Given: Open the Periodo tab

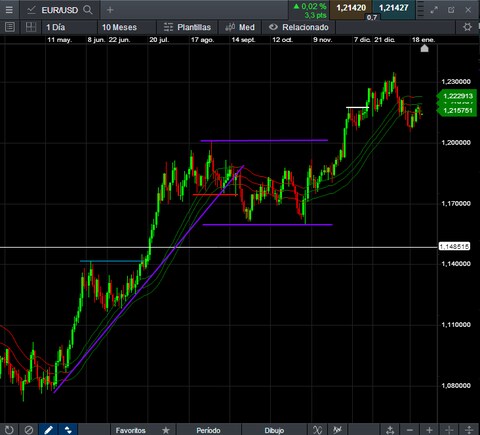Looking at the screenshot, I should coord(208,430).
